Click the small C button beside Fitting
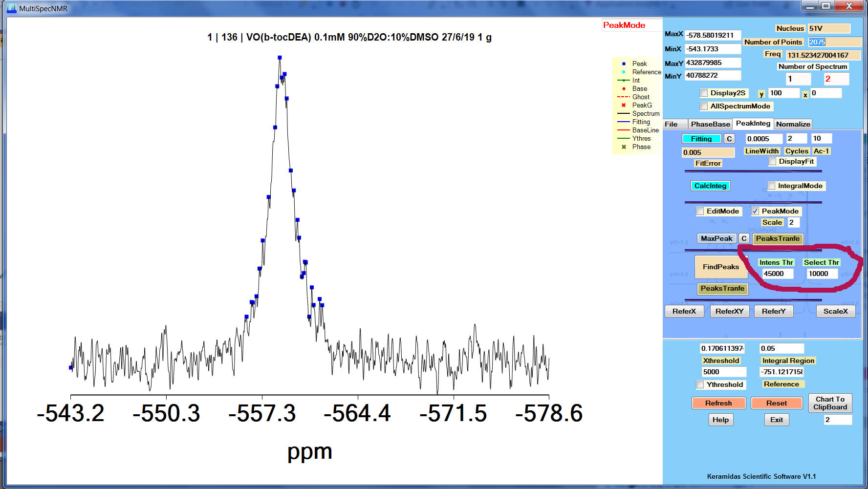 729,139
